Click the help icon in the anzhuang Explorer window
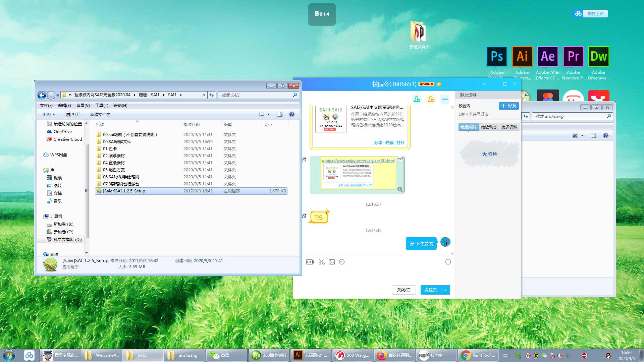This screenshot has width=644, height=362. coord(606,135)
